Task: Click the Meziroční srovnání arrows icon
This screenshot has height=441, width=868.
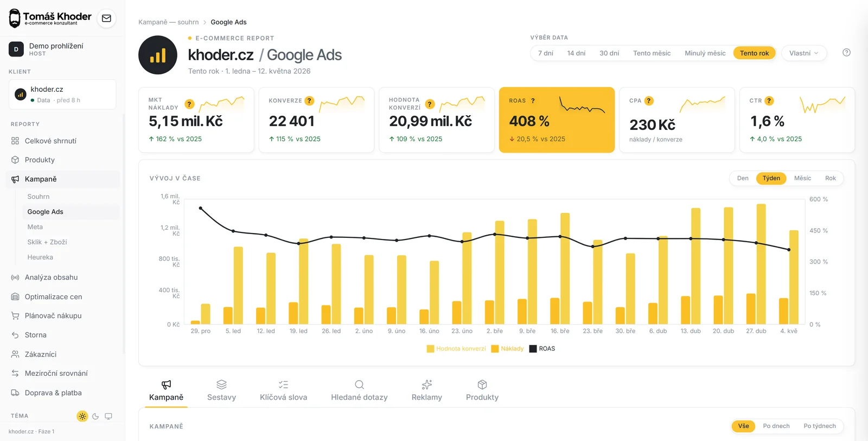Action: click(15, 373)
